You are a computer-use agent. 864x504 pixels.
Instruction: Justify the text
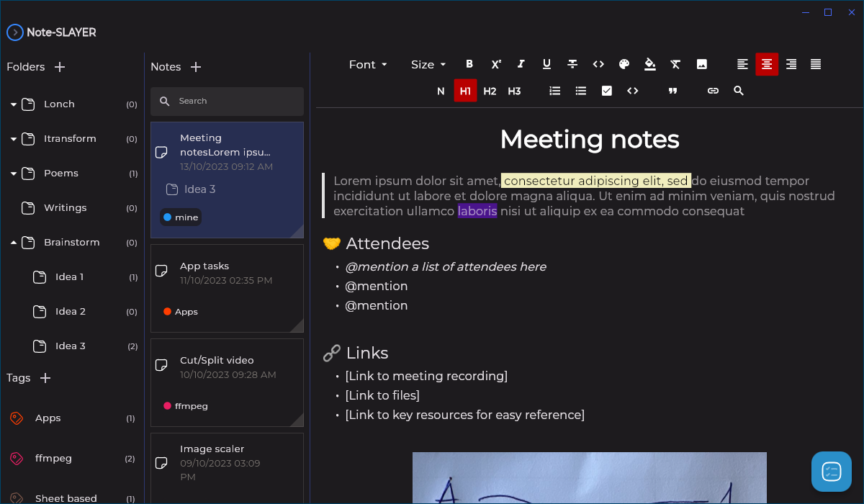coord(816,64)
